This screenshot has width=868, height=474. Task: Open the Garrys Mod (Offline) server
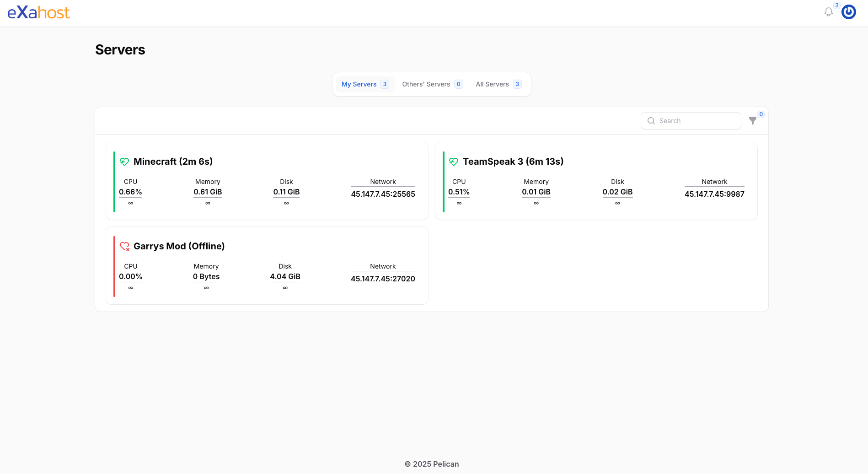point(179,246)
